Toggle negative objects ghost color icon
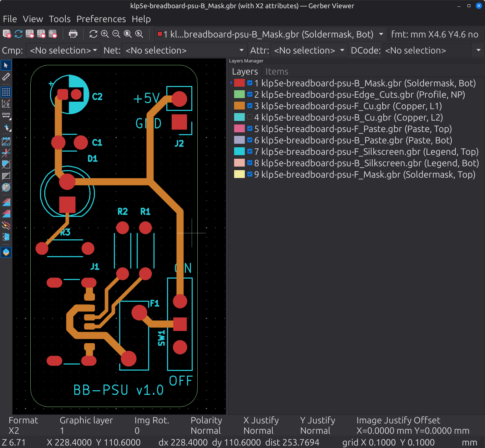485x448 pixels. pos(6,176)
